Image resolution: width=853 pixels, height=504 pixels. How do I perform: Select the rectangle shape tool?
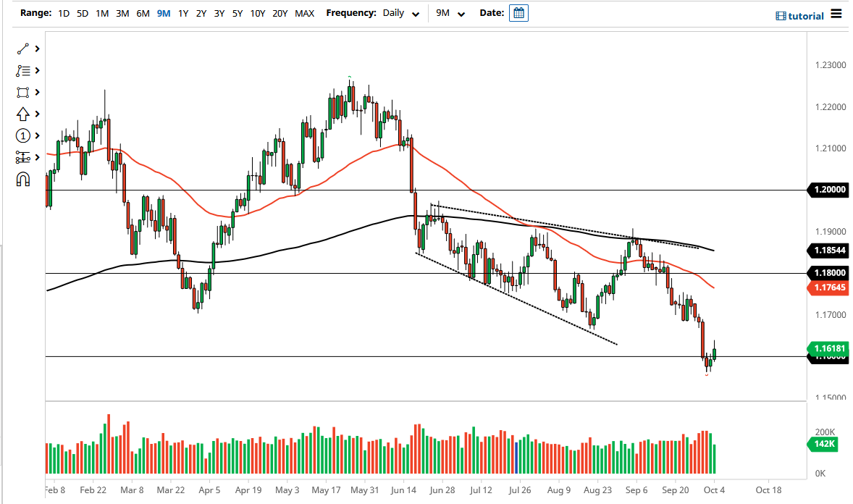23,93
